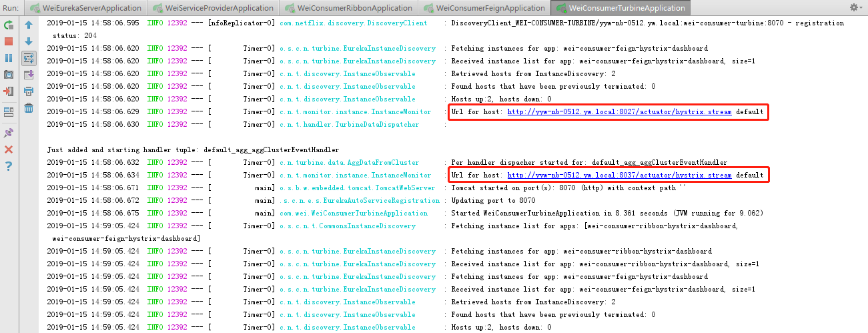
Task: Switch to the WeiServiceProviderApplication tab
Action: click(213, 8)
